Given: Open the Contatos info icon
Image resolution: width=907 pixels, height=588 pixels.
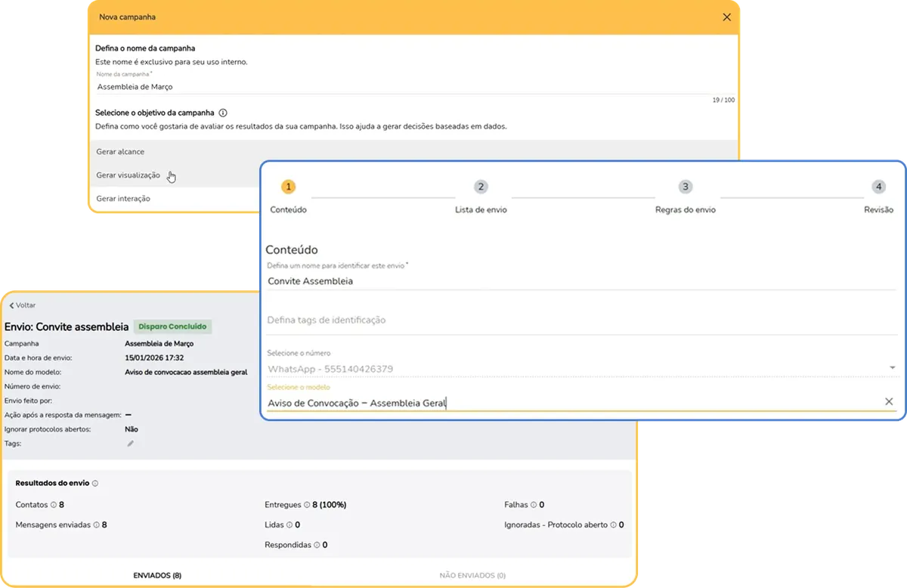Looking at the screenshot, I should click(x=54, y=505).
